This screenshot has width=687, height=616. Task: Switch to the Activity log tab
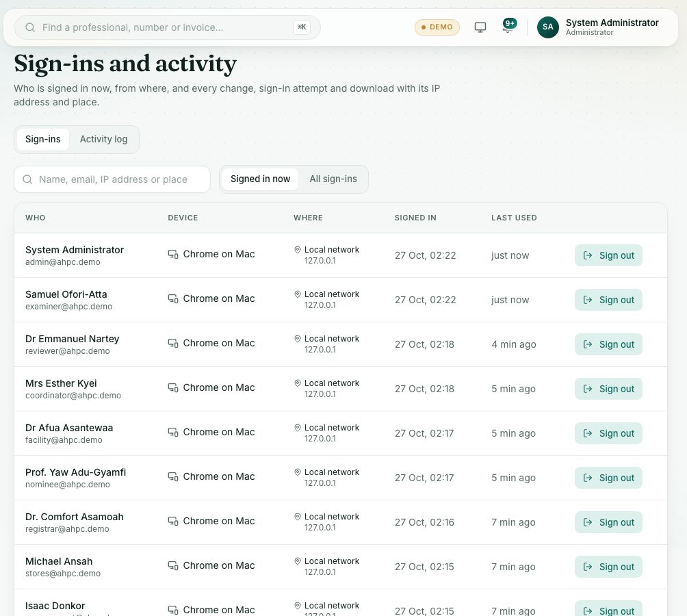pyautogui.click(x=103, y=140)
